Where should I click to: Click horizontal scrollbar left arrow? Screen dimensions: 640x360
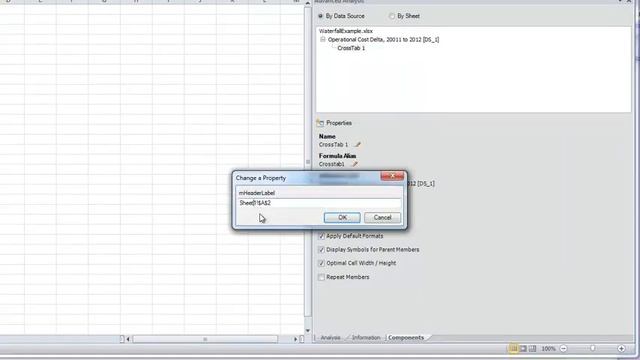click(x=128, y=339)
